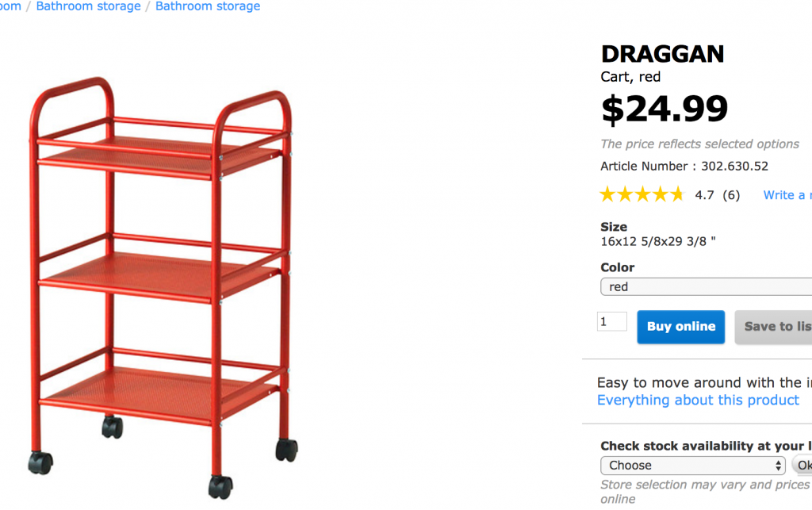Open the (6) reviews count
The image size is (812, 510).
730,195
